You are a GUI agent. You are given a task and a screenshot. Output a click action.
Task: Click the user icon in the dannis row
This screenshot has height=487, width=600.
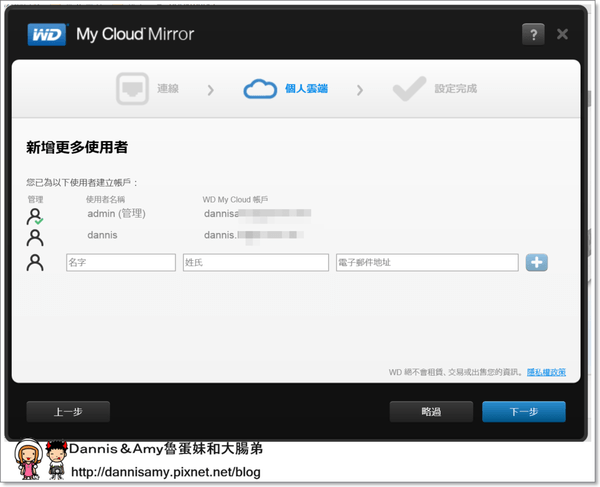point(35,238)
